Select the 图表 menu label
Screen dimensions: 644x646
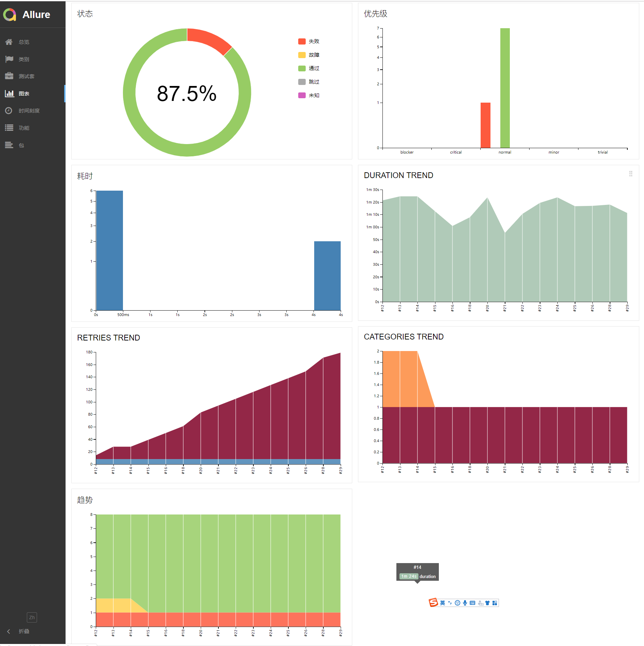(x=24, y=93)
